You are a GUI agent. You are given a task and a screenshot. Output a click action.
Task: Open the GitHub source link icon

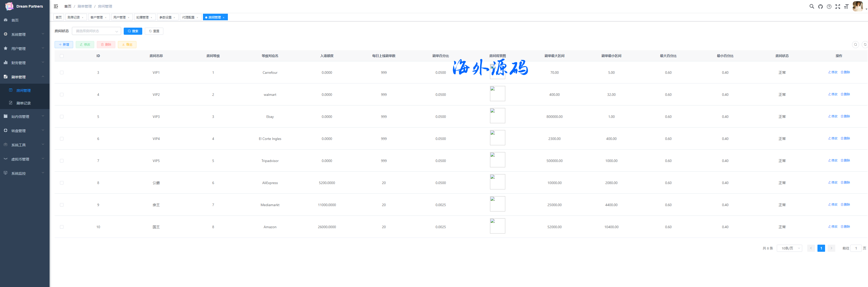[x=820, y=6]
